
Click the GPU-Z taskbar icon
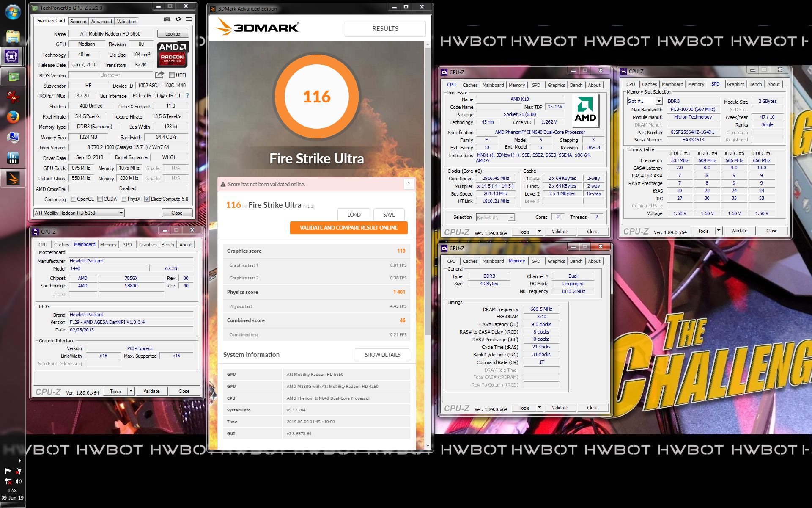pos(13,77)
